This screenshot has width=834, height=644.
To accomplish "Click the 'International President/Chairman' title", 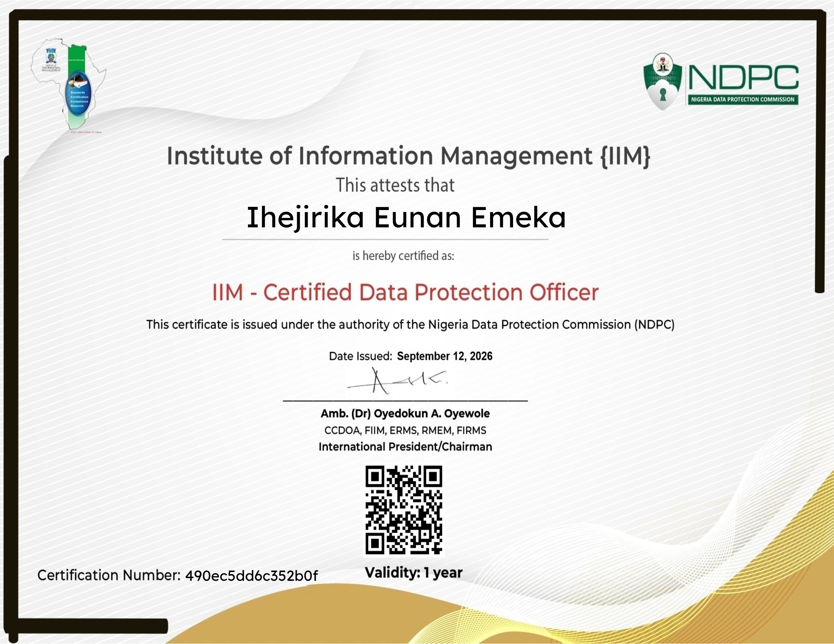I will tap(405, 447).
